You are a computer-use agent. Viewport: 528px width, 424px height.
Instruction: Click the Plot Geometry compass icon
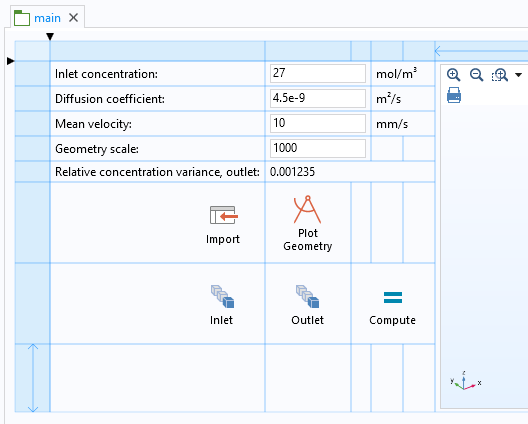[x=307, y=210]
